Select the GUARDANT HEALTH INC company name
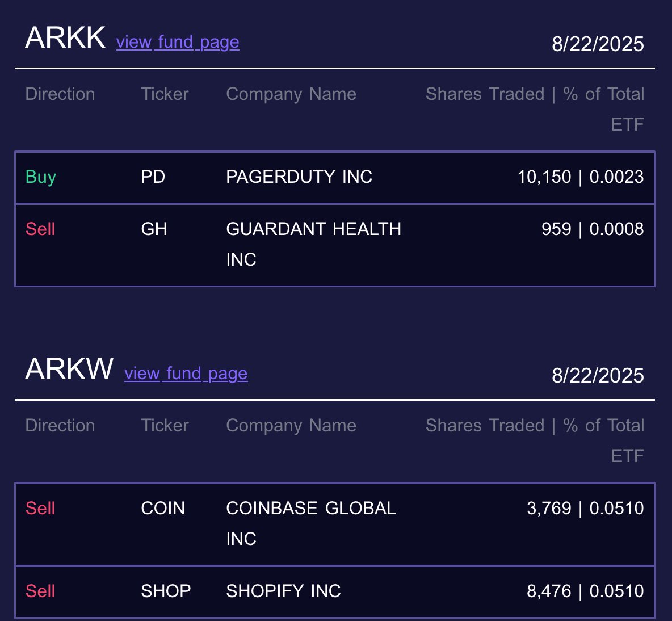The width and height of the screenshot is (672, 621). [x=313, y=229]
